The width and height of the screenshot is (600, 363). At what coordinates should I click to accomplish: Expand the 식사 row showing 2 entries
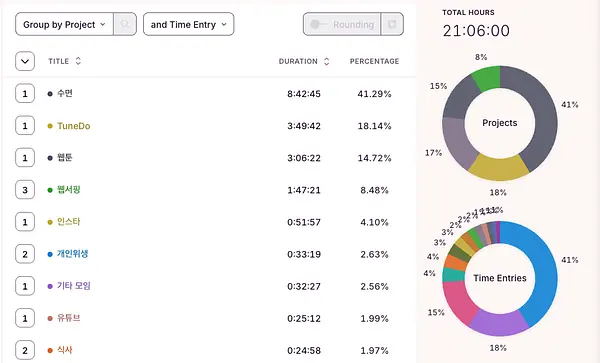[25, 350]
